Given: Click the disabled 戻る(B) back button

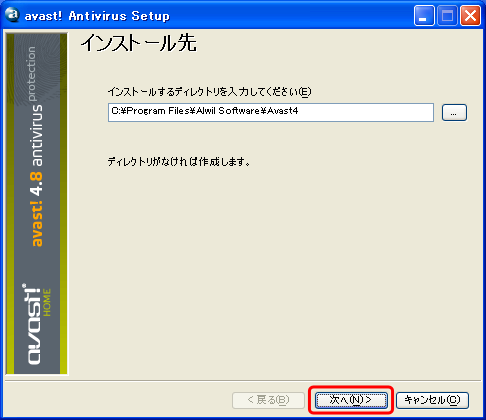Looking at the screenshot, I should [x=268, y=400].
